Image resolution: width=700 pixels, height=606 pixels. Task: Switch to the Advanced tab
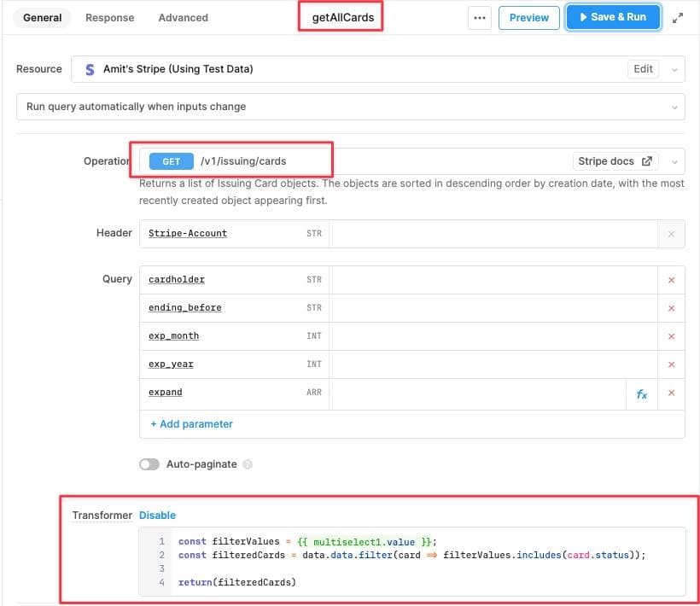[x=181, y=17]
